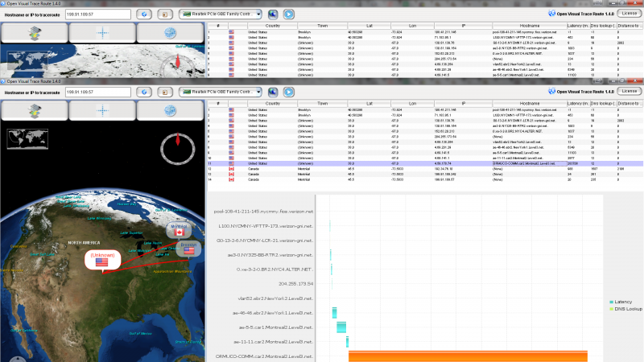Sort by Country column in front window table
644x362 pixels.
(272, 104)
